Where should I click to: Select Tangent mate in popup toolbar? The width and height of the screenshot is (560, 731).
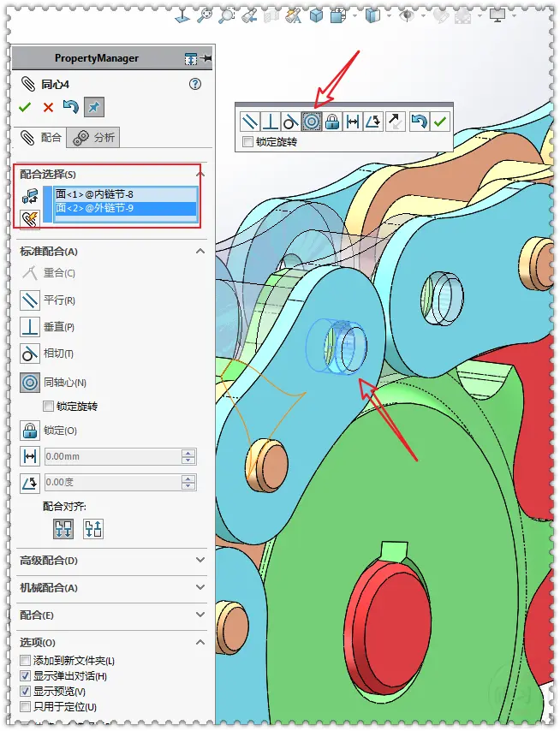(x=290, y=122)
